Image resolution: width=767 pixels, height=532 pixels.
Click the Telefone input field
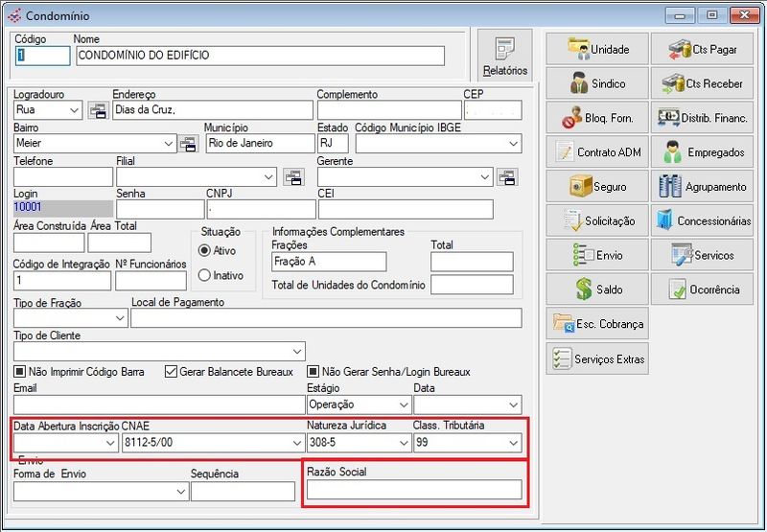pos(63,177)
